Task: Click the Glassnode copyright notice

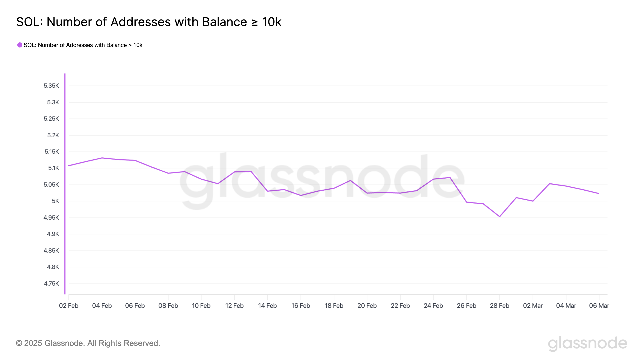Action: [x=88, y=343]
